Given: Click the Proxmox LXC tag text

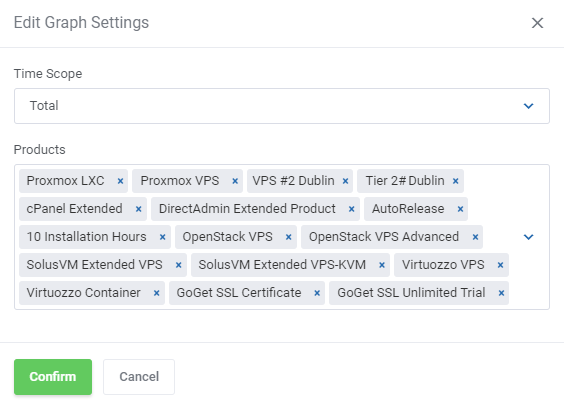Looking at the screenshot, I should (65, 181).
